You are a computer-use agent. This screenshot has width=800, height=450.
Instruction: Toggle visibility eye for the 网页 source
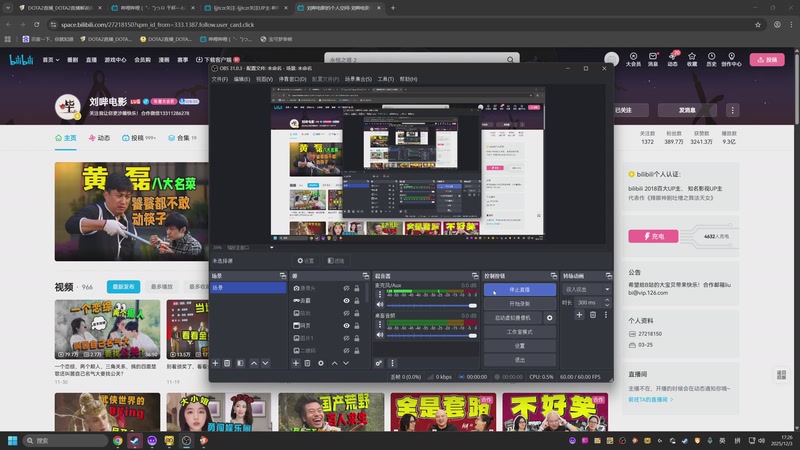point(346,326)
